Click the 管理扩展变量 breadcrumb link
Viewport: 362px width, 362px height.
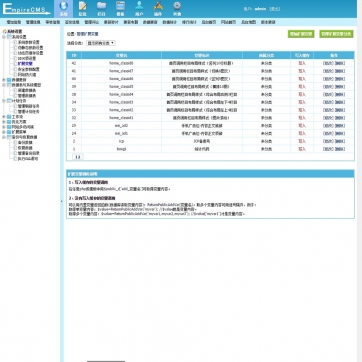[87, 34]
